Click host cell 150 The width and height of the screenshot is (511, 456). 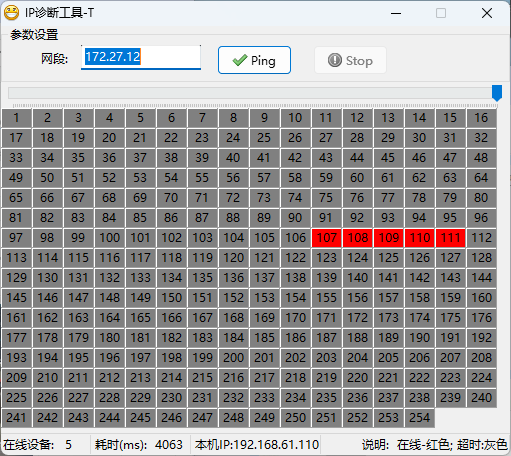tap(171, 298)
